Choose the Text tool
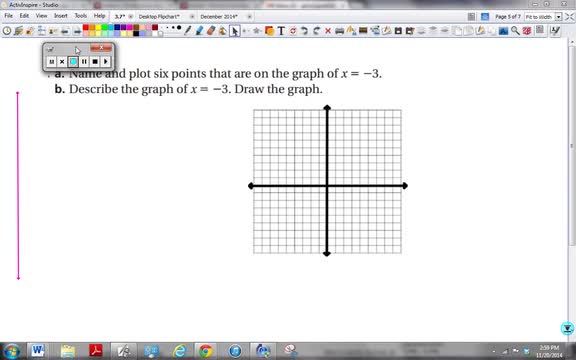This screenshot has width=576, height=360. coord(281,31)
